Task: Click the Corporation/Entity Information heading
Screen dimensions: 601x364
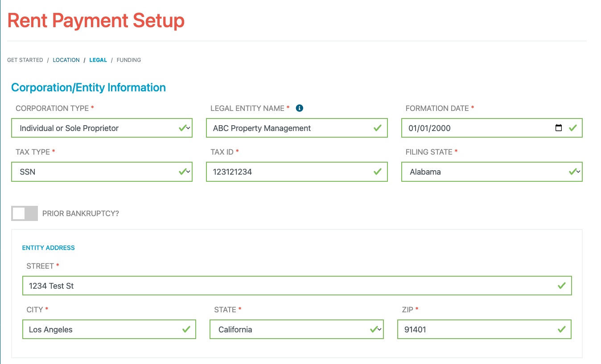Action: (88, 87)
